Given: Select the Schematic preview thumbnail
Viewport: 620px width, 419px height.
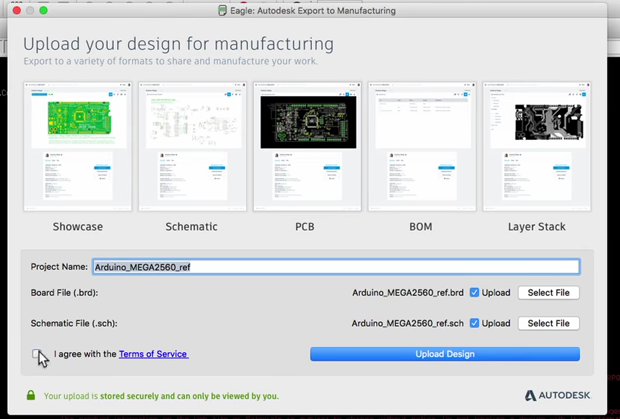Looking at the screenshot, I should tap(192, 146).
